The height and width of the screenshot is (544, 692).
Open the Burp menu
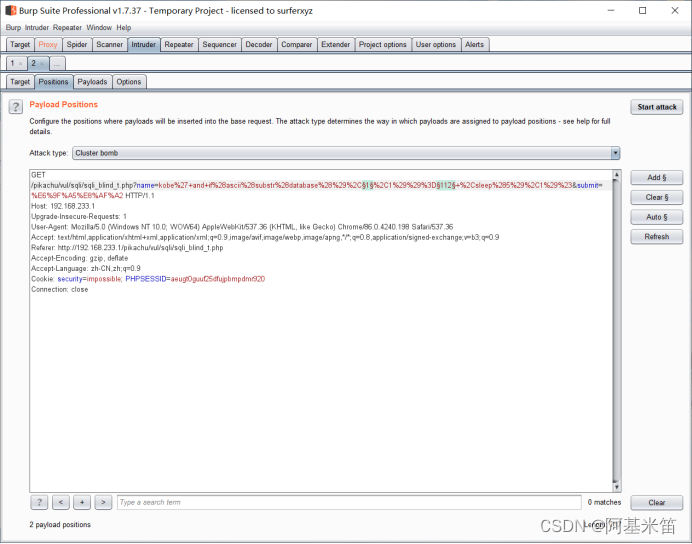13,27
